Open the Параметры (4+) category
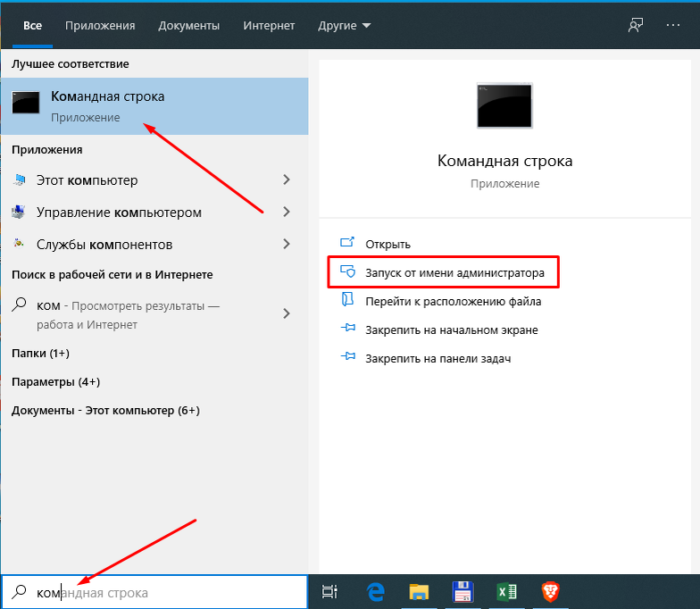Image resolution: width=700 pixels, height=609 pixels. pos(55,382)
